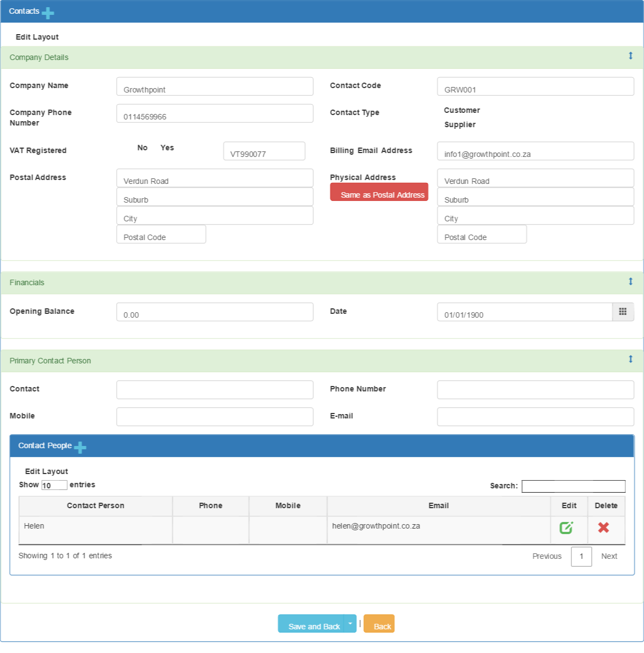Select helen@growthpoint.co.za email cell
Image resolution: width=644 pixels, height=653 pixels.
coord(439,530)
